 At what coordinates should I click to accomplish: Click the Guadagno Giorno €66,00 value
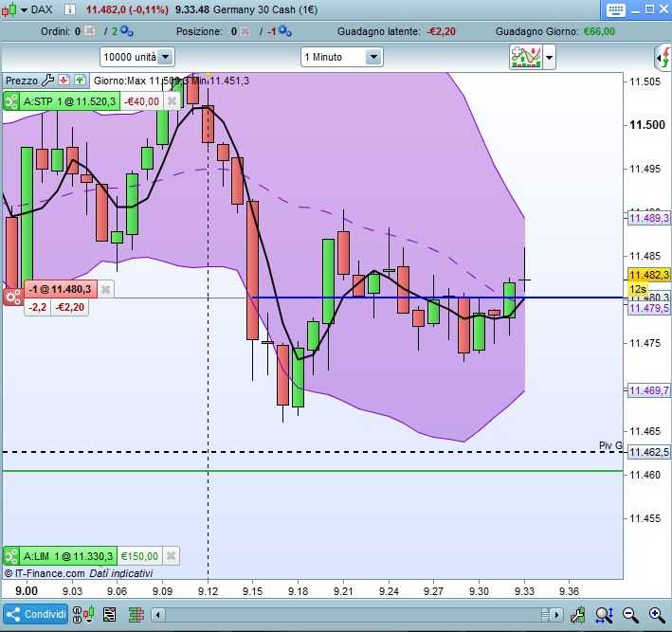coord(599,31)
